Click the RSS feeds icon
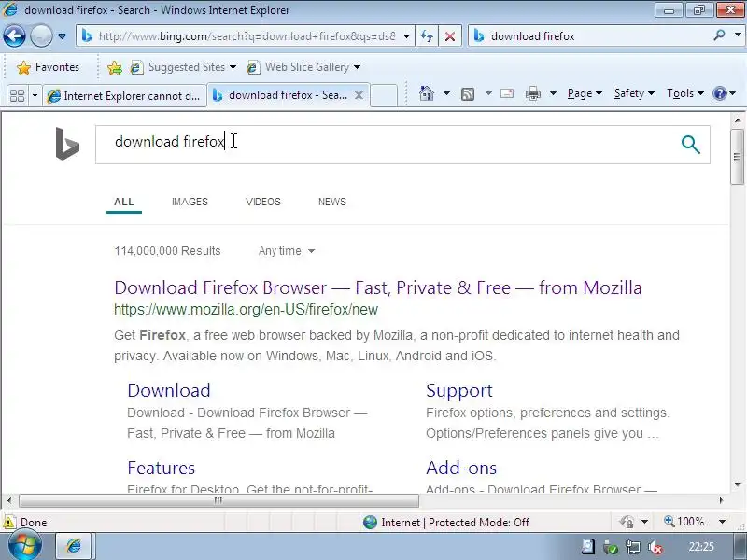 point(468,94)
